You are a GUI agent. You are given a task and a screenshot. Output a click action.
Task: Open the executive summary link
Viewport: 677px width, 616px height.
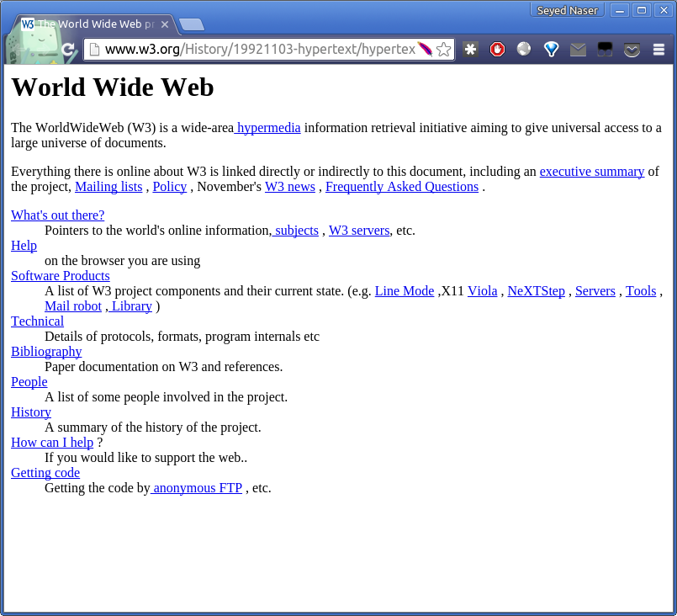click(x=592, y=172)
